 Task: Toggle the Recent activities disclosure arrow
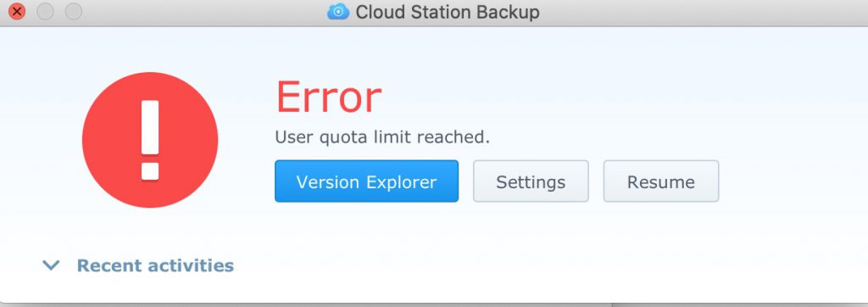[x=51, y=266]
